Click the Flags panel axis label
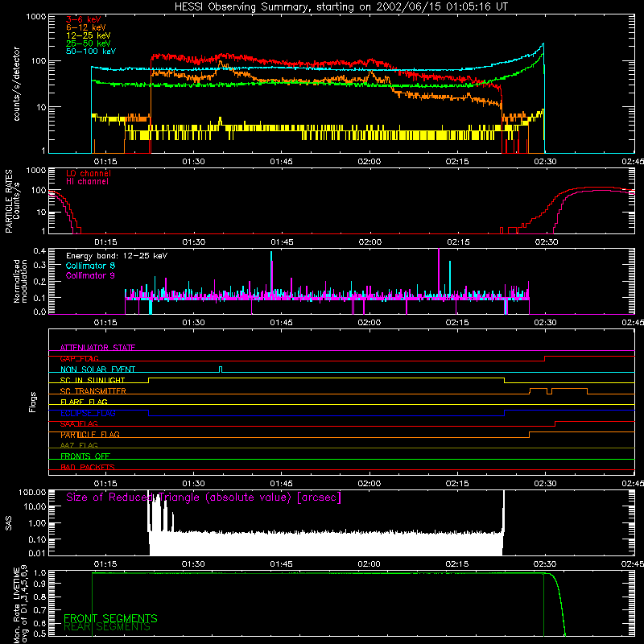 point(33,402)
